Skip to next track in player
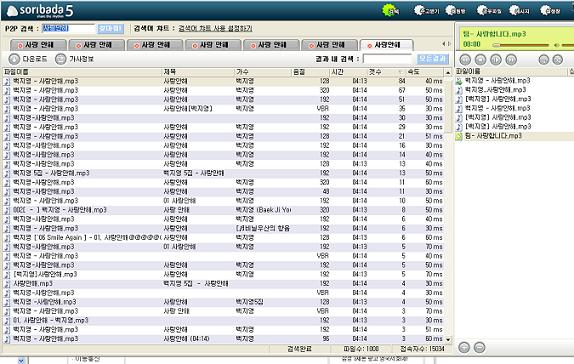Viewport: 574px width, 364px height. (x=511, y=59)
